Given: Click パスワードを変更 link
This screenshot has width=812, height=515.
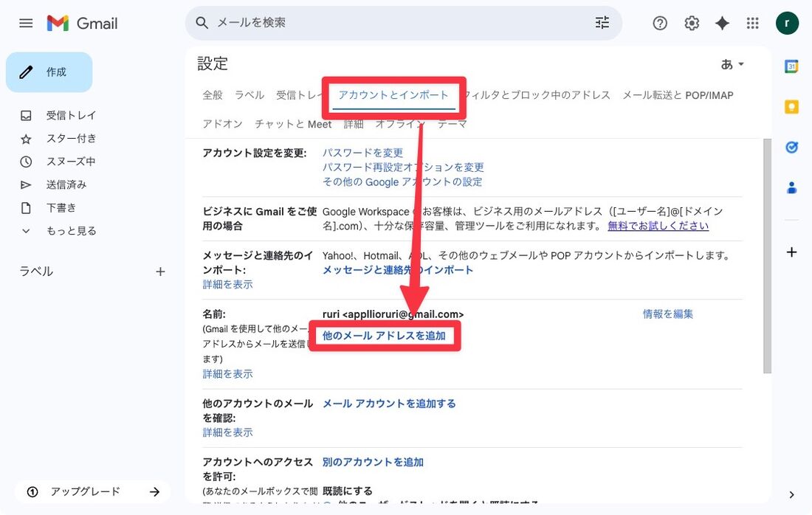Looking at the screenshot, I should point(362,153).
